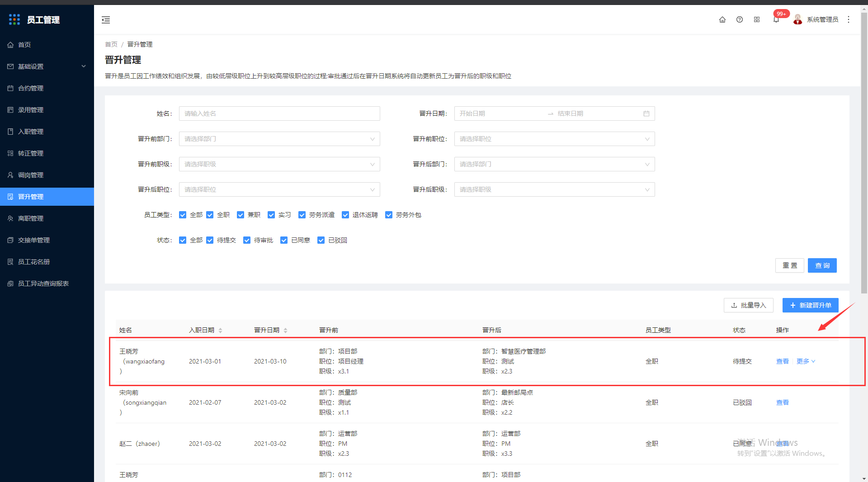Click 查看 link for 王晓芳 待提交 row
This screenshot has width=868, height=482.
[x=782, y=361]
